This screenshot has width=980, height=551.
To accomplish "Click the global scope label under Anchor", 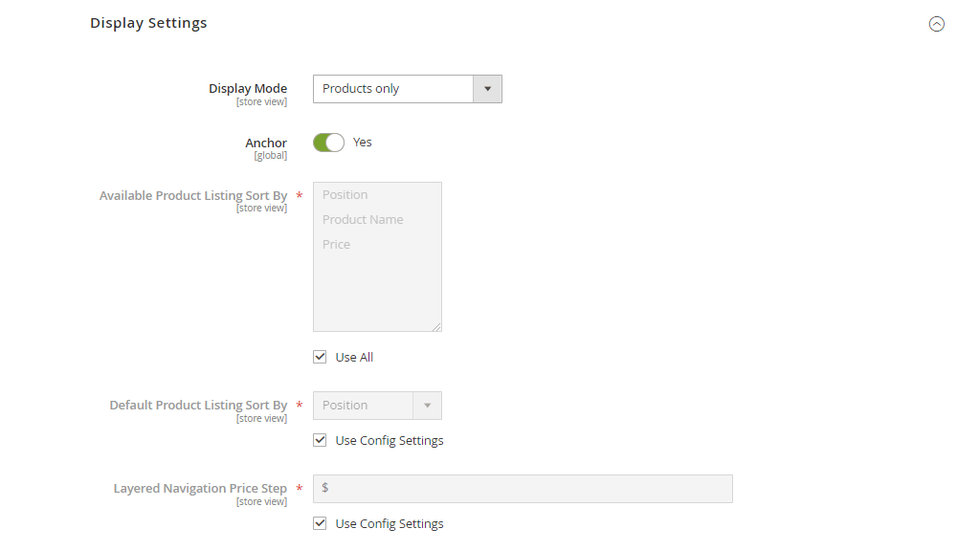I will 270,154.
